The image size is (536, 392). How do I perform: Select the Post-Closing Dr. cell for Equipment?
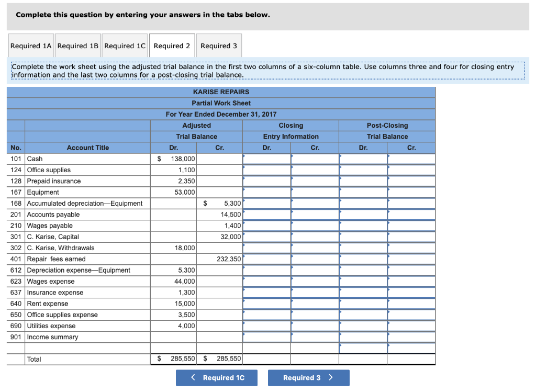coord(363,192)
